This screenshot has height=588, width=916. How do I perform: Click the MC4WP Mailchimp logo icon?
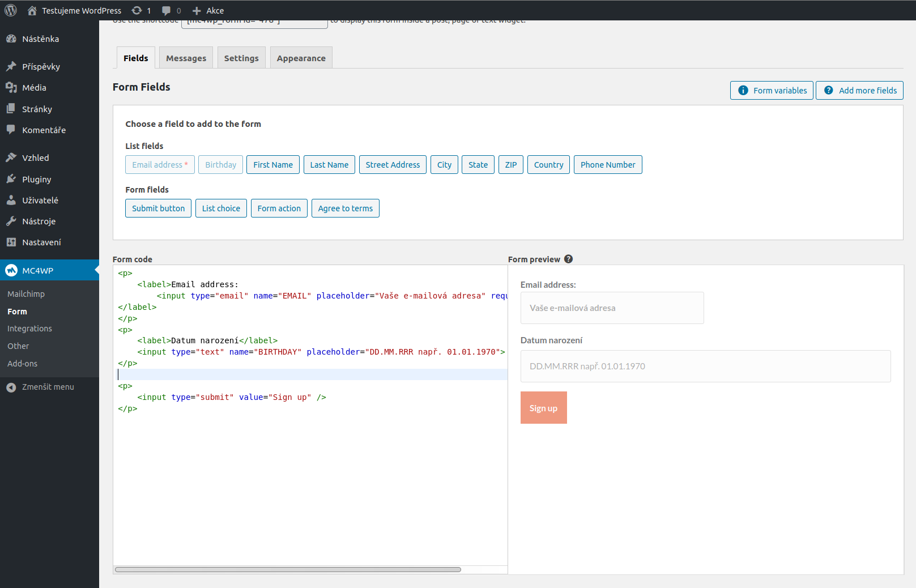tap(11, 270)
